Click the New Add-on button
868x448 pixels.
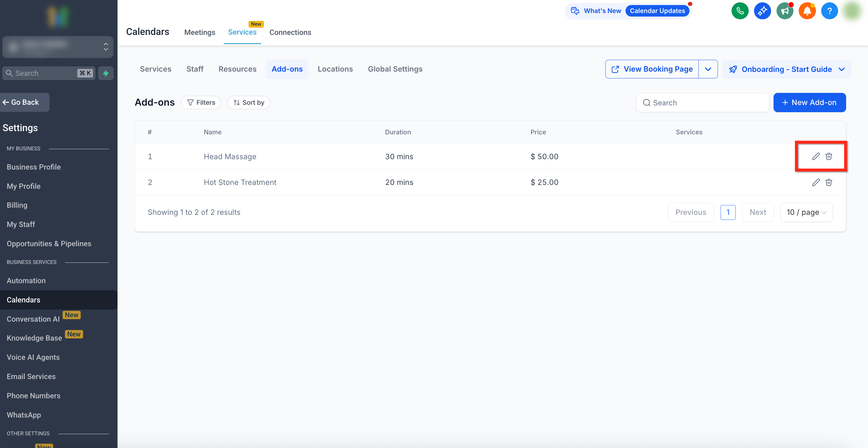coord(809,102)
